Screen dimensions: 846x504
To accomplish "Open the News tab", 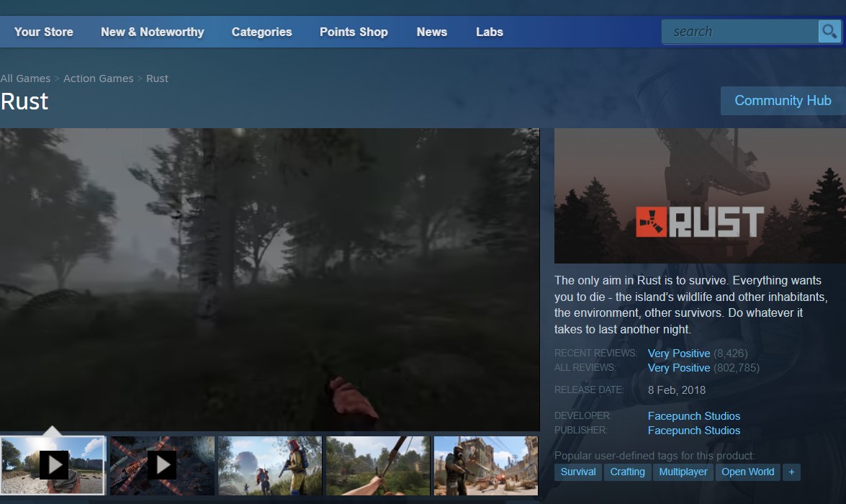I will coord(431,32).
